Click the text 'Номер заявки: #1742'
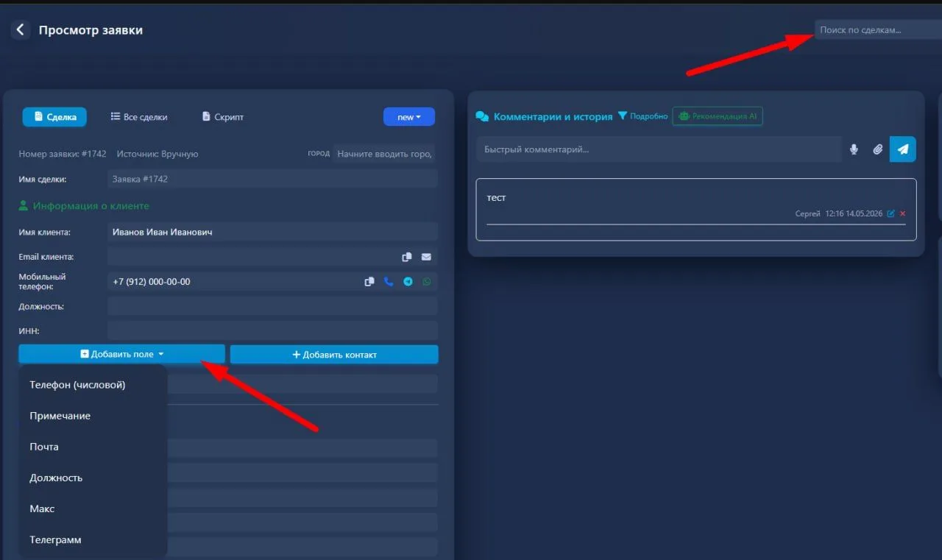Image resolution: width=942 pixels, height=560 pixels. pyautogui.click(x=63, y=154)
